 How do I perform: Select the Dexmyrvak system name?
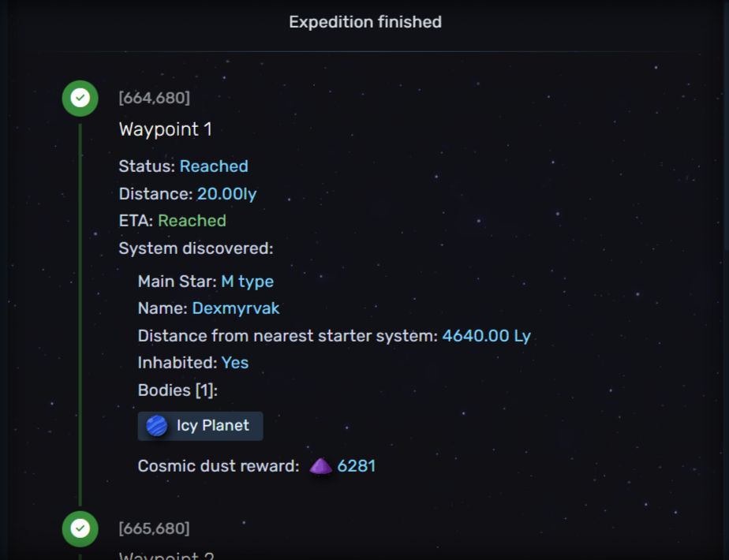pyautogui.click(x=236, y=308)
